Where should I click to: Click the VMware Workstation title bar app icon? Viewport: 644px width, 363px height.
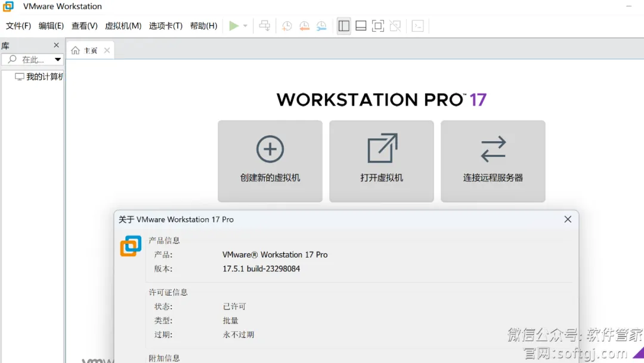(x=8, y=6)
